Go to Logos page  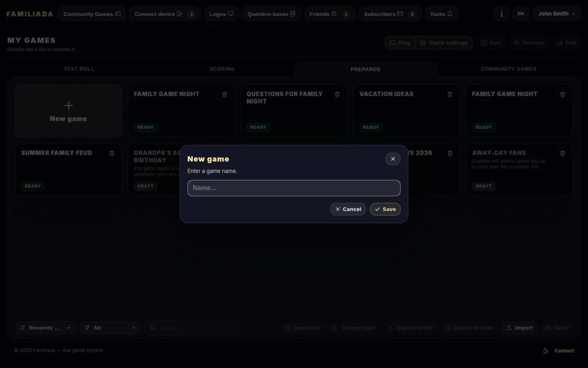click(221, 14)
